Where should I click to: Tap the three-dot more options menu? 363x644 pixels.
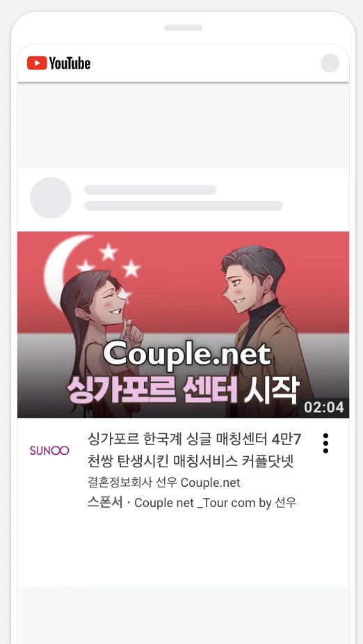pyautogui.click(x=325, y=443)
